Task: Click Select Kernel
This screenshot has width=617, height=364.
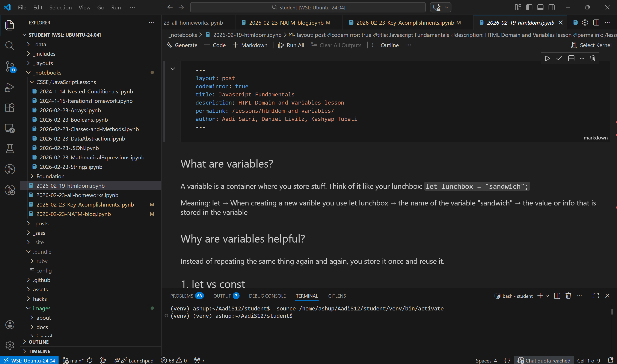Action: pyautogui.click(x=591, y=45)
